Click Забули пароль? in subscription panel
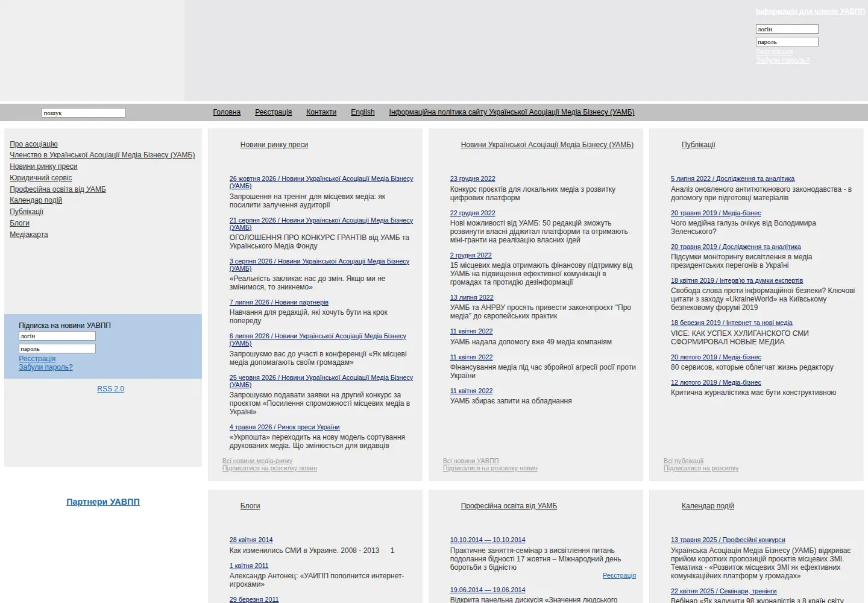The height and width of the screenshot is (603, 868). point(46,367)
